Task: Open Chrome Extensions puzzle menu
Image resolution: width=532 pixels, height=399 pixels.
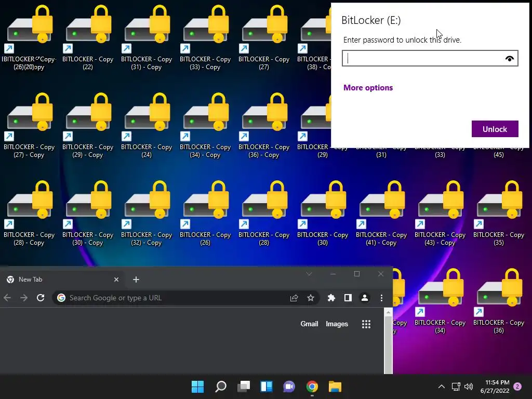Action: [x=331, y=298]
